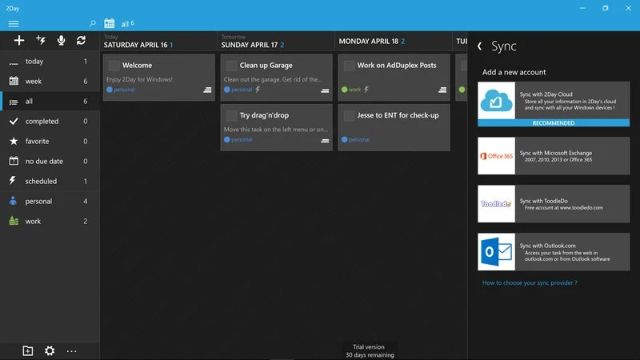640x360 pixels.
Task: Select the week view
Action: click(x=50, y=81)
